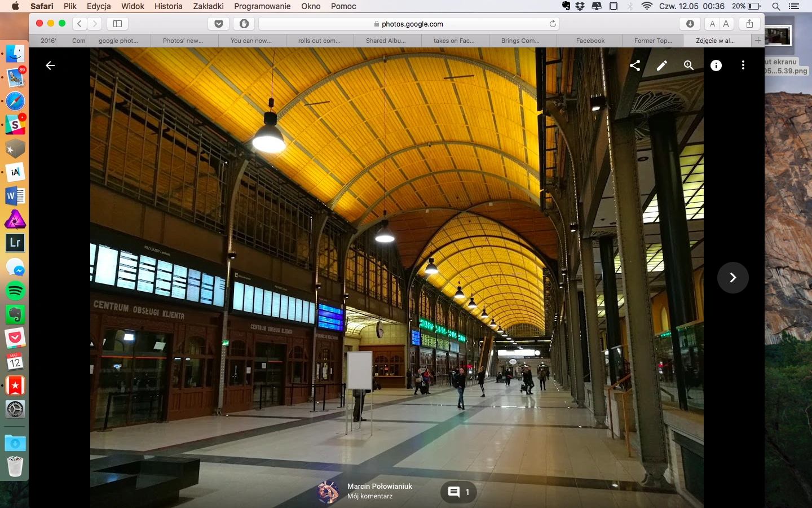Click the photos.google.com address field
Viewport: 812px width, 508px height.
tap(409, 24)
